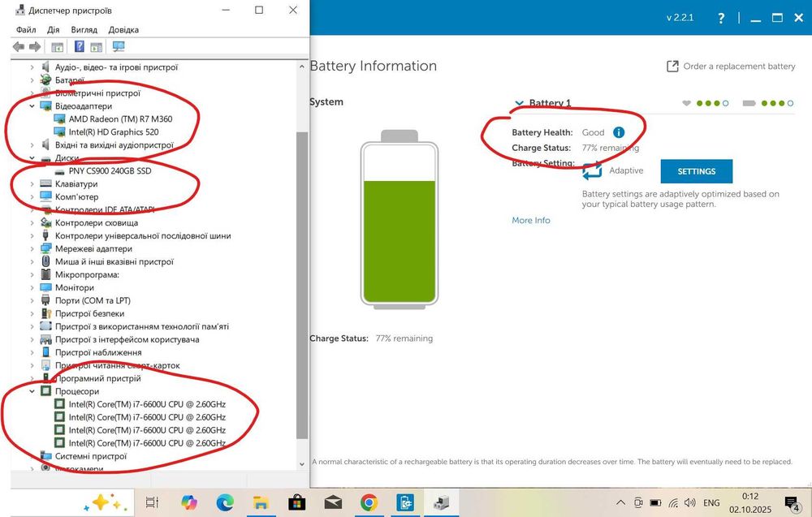Expand the Порти (COM та LPT) node

click(32, 300)
